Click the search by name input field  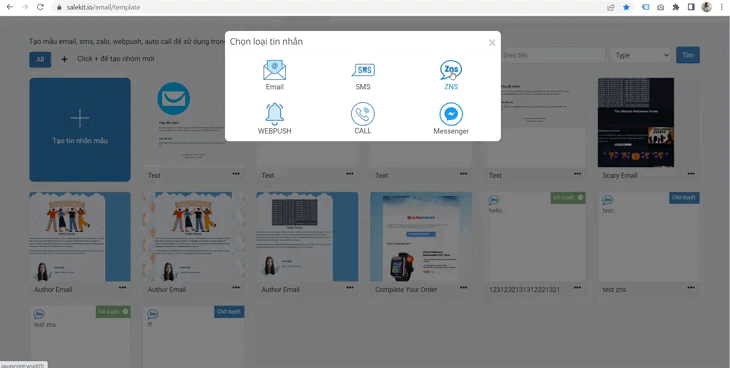553,55
